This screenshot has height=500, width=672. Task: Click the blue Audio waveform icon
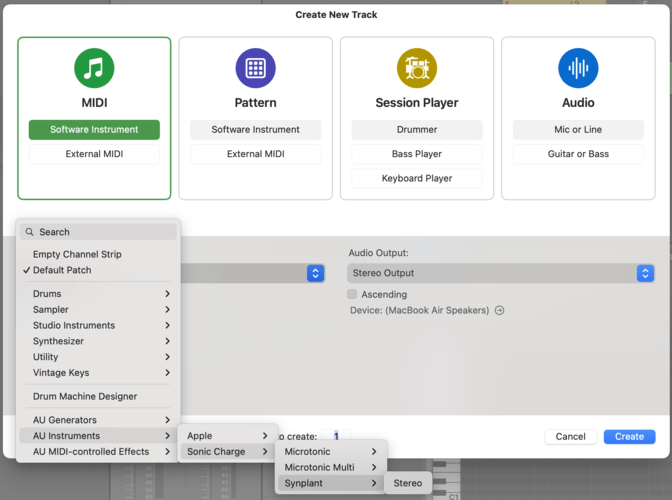coord(578,68)
